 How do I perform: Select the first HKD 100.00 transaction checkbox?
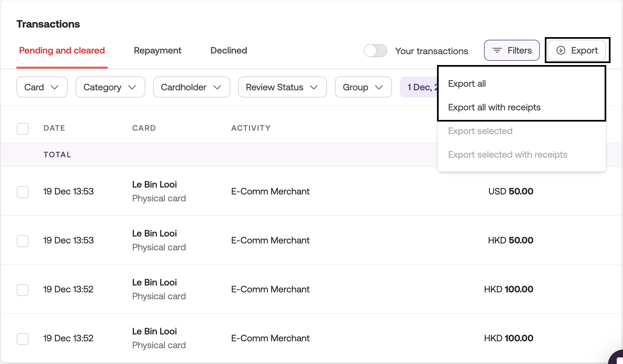coord(23,290)
